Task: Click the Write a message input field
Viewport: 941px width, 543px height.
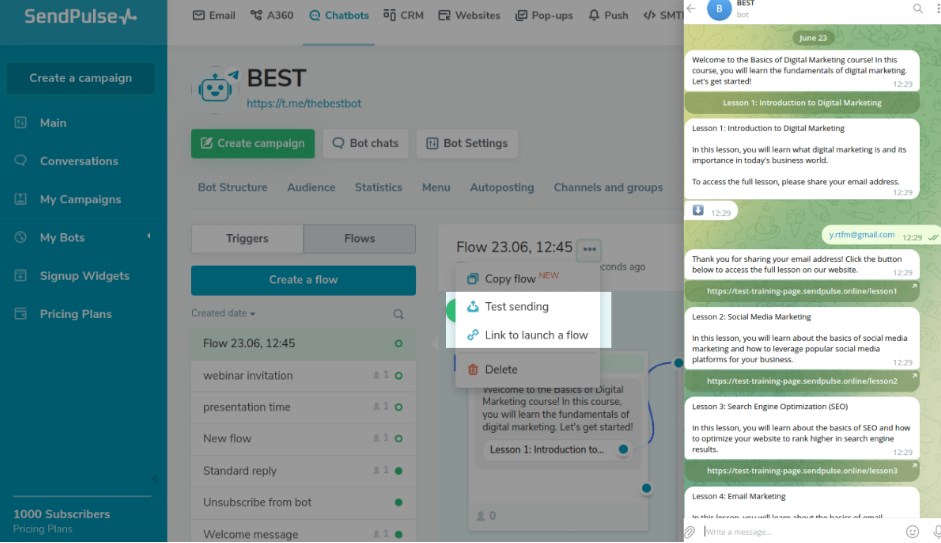Action: (x=801, y=532)
